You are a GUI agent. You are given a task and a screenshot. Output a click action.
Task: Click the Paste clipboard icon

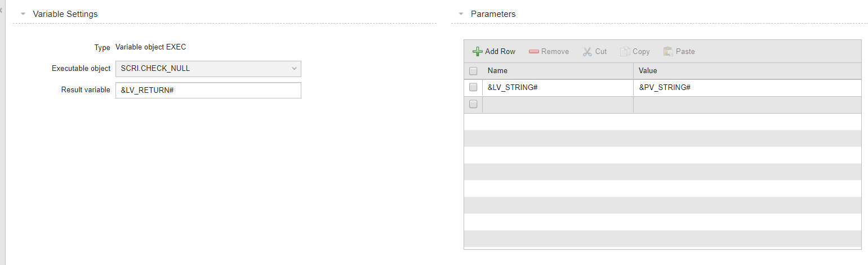[668, 51]
